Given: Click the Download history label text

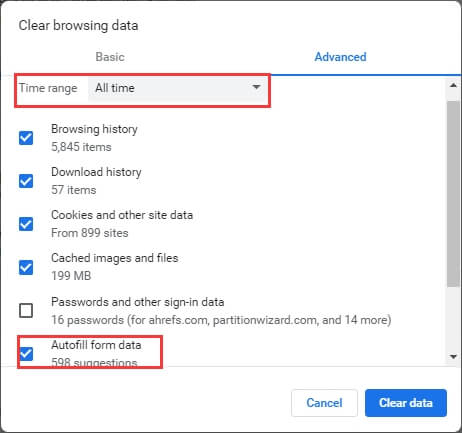Looking at the screenshot, I should click(x=96, y=172).
